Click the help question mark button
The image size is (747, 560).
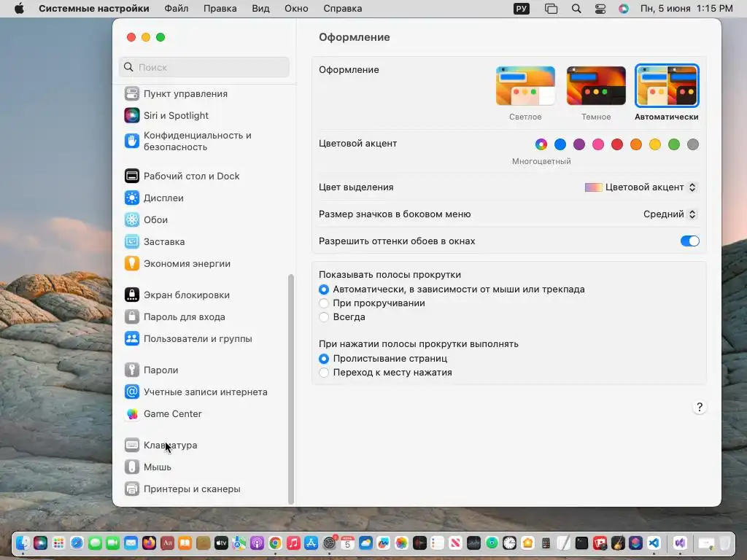click(700, 407)
